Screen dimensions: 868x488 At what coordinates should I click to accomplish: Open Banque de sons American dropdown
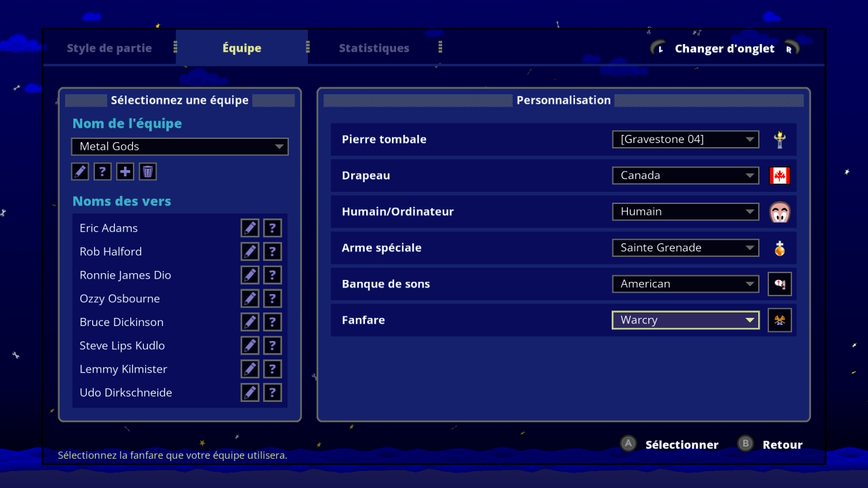pyautogui.click(x=686, y=283)
